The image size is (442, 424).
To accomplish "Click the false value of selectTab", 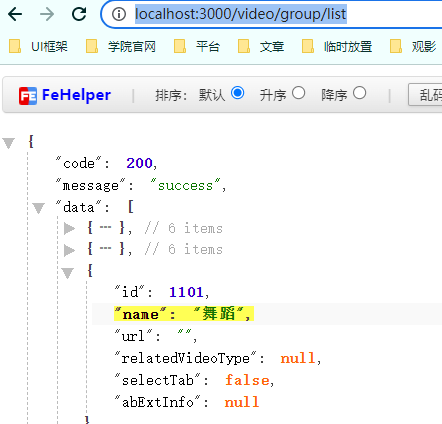I will [247, 380].
